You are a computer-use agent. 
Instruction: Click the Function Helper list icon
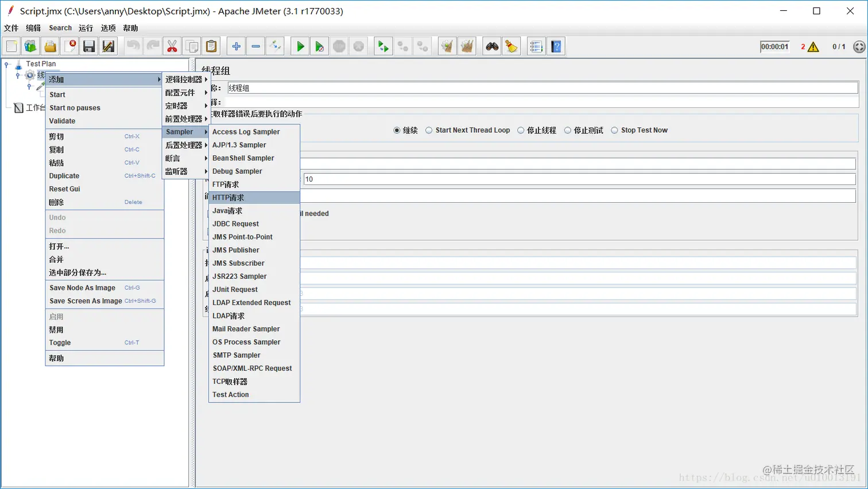click(536, 47)
